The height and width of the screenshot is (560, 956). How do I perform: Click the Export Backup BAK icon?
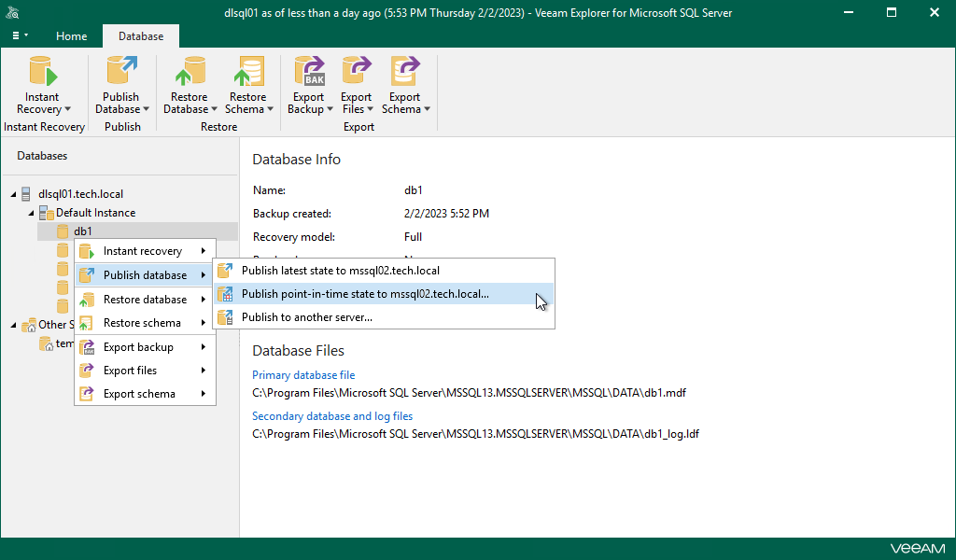coord(310,71)
